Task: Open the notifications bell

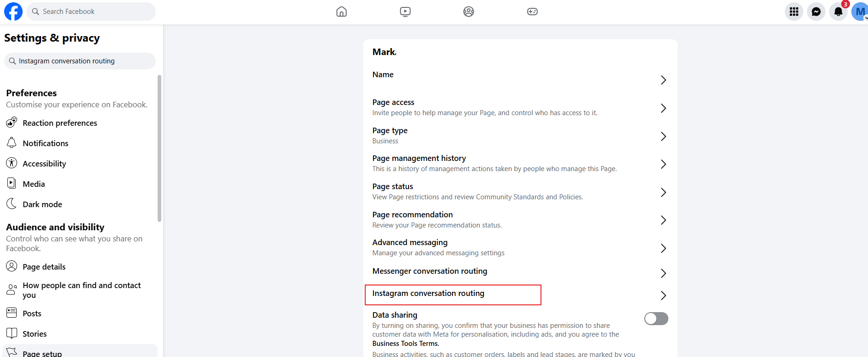Action: coord(838,12)
